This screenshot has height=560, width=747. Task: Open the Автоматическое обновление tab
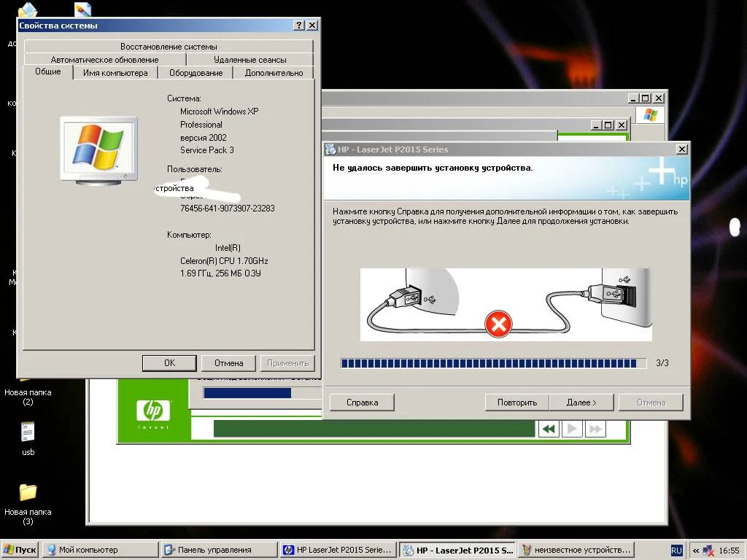104,60
